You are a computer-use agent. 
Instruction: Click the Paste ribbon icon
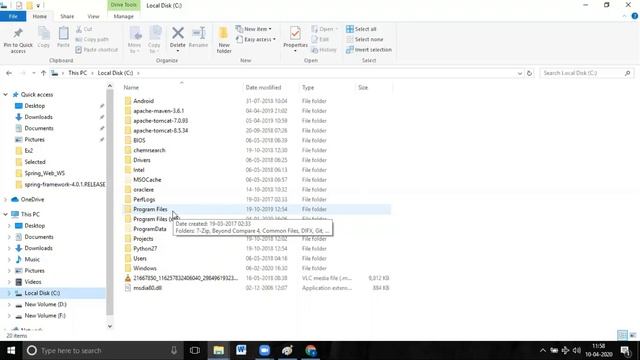click(x=63, y=38)
